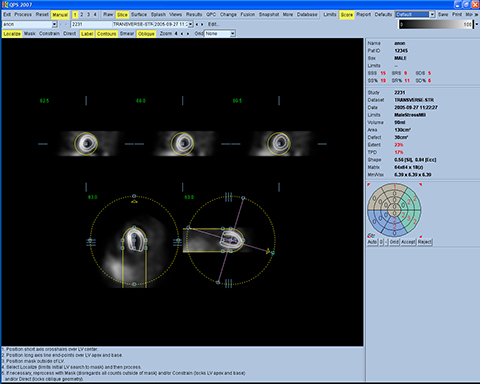
Task: Click the Accept button under polar map
Action: click(408, 242)
